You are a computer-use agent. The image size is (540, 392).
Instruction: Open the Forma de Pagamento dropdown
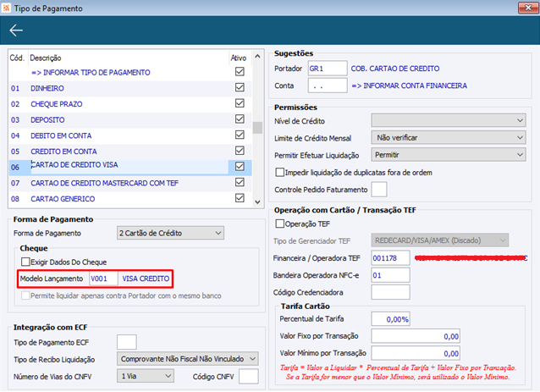(x=170, y=233)
